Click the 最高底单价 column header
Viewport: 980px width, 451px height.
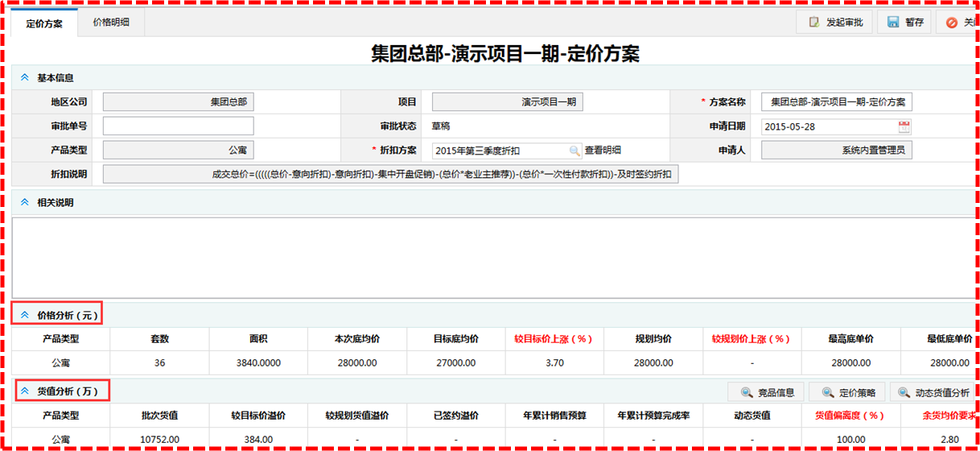850,339
